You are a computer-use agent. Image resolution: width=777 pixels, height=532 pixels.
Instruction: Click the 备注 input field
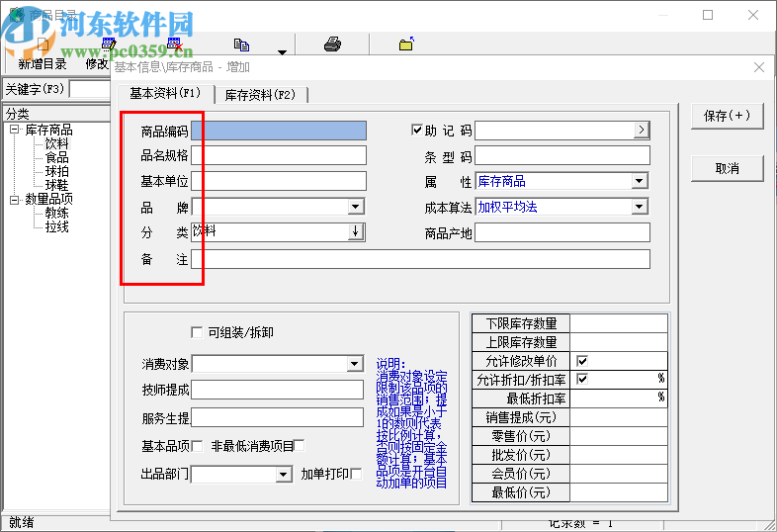pos(421,259)
